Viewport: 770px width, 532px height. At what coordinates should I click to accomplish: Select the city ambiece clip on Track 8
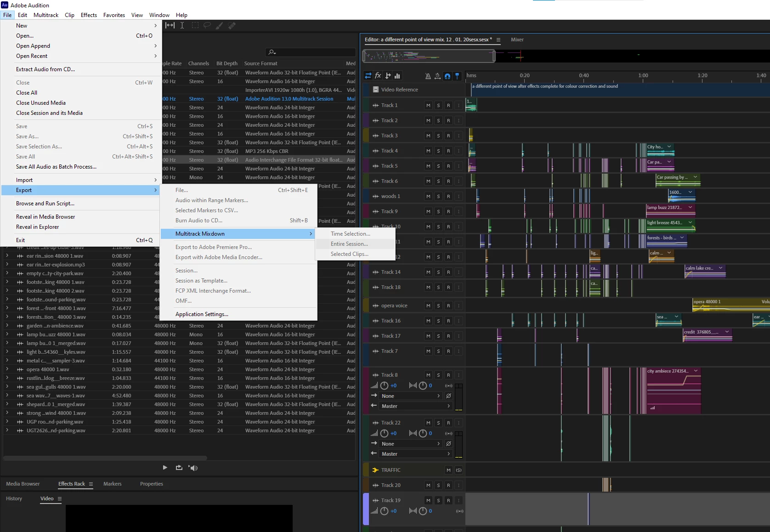674,391
